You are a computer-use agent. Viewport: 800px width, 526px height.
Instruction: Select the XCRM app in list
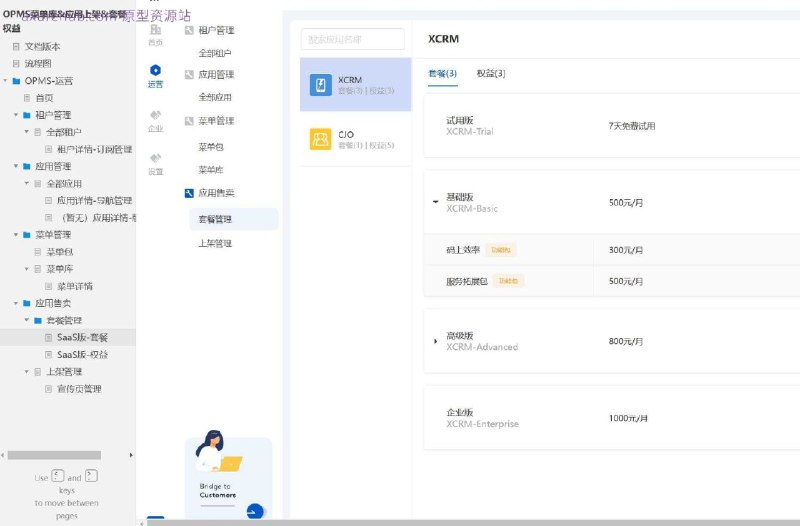point(356,85)
